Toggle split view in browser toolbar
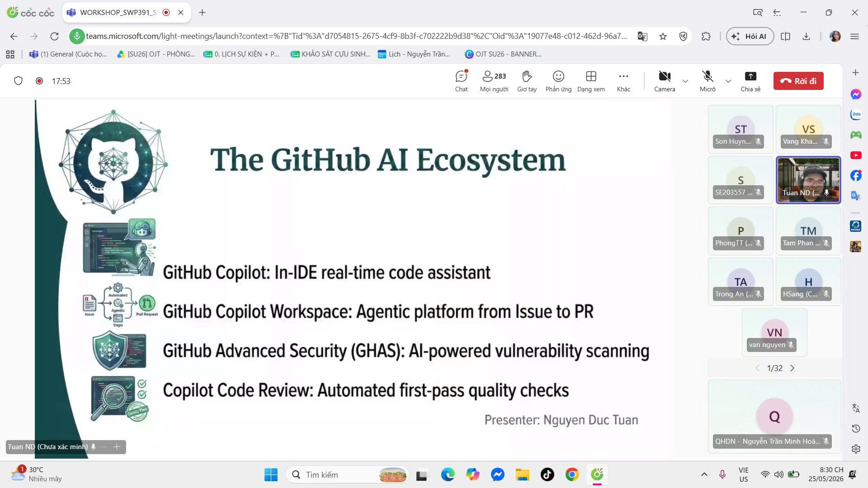 click(785, 36)
